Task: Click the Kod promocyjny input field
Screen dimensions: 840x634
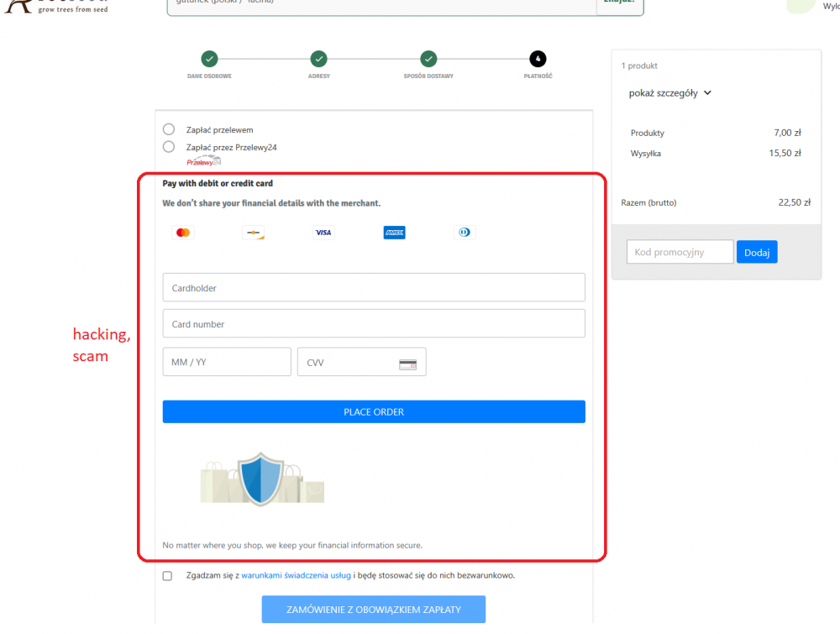Action: [x=680, y=251]
